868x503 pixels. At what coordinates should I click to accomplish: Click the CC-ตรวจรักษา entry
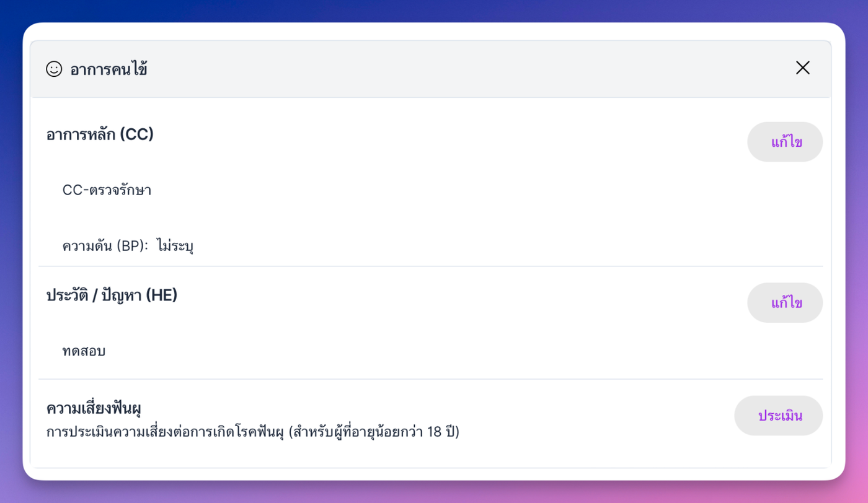pos(107,190)
